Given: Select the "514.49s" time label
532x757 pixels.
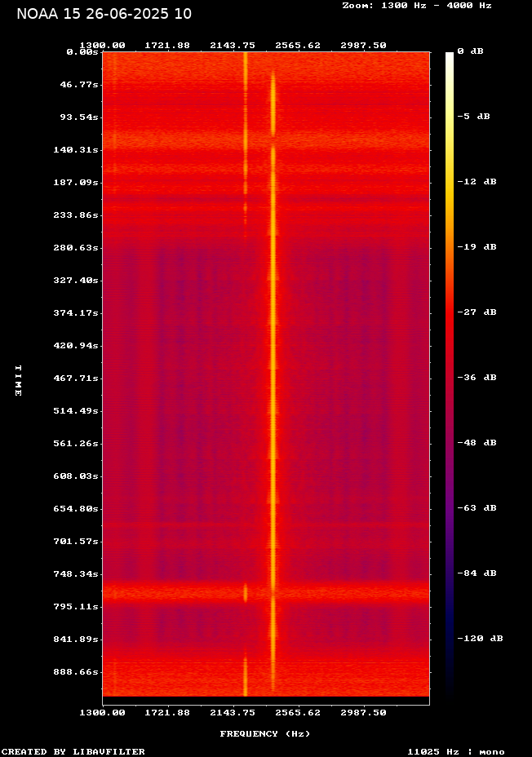Looking at the screenshot, I should click(x=76, y=411).
